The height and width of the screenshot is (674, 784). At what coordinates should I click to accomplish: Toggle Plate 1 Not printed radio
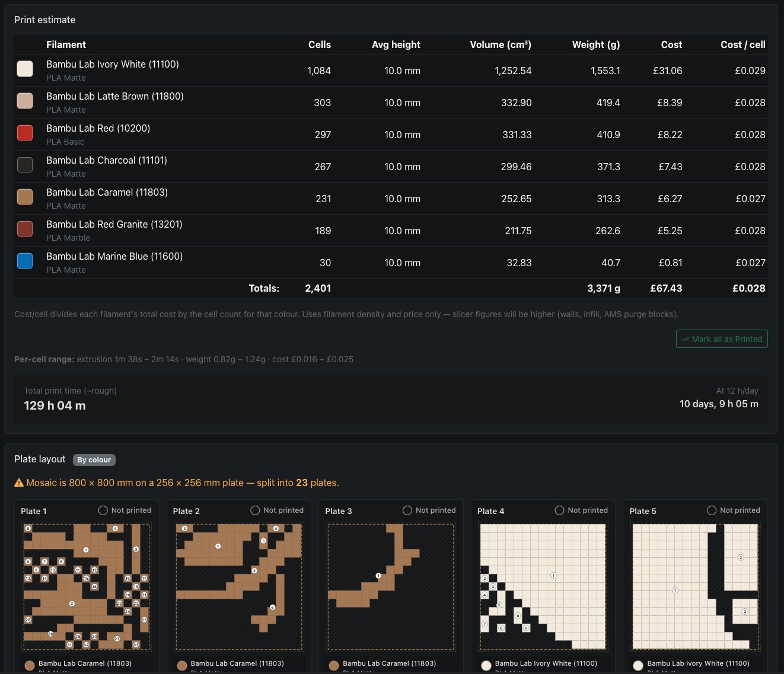coord(103,510)
